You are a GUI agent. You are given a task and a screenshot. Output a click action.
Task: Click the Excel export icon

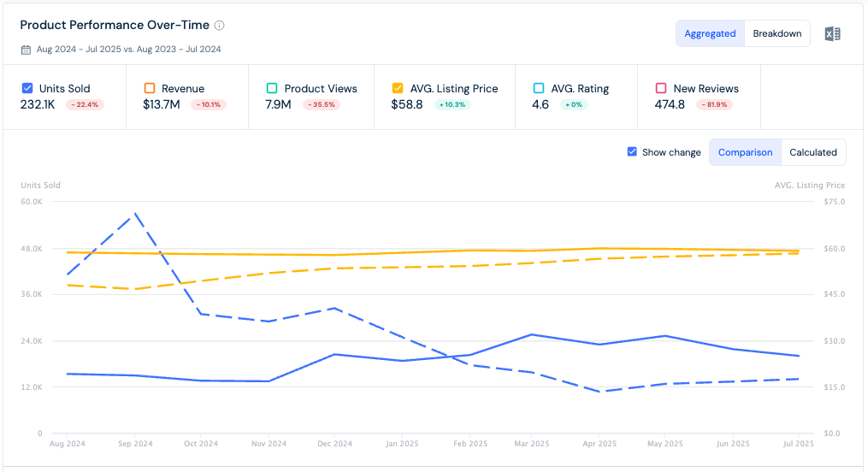[832, 34]
